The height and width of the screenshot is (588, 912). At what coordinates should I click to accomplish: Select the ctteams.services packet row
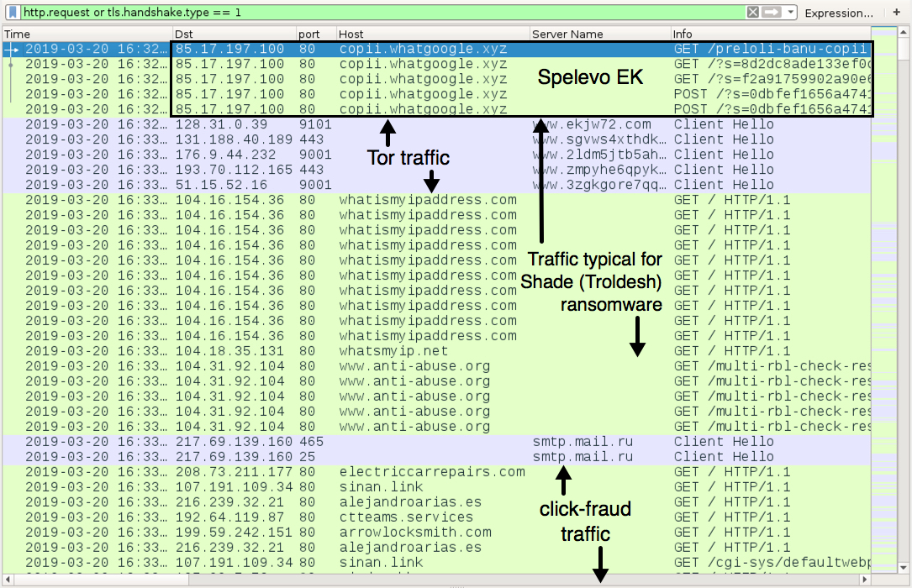[x=437, y=517]
